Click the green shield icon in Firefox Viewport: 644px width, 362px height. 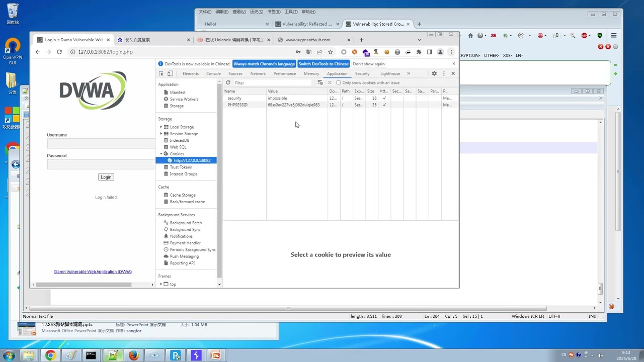coord(600,36)
